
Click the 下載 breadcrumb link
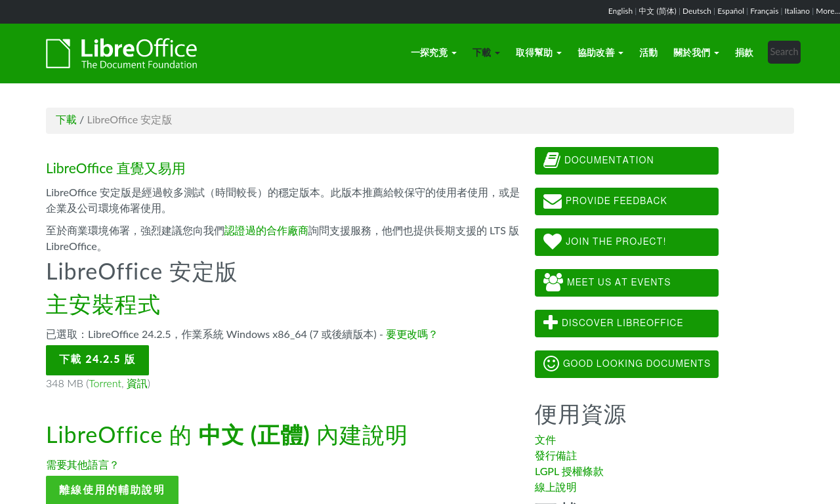point(66,120)
